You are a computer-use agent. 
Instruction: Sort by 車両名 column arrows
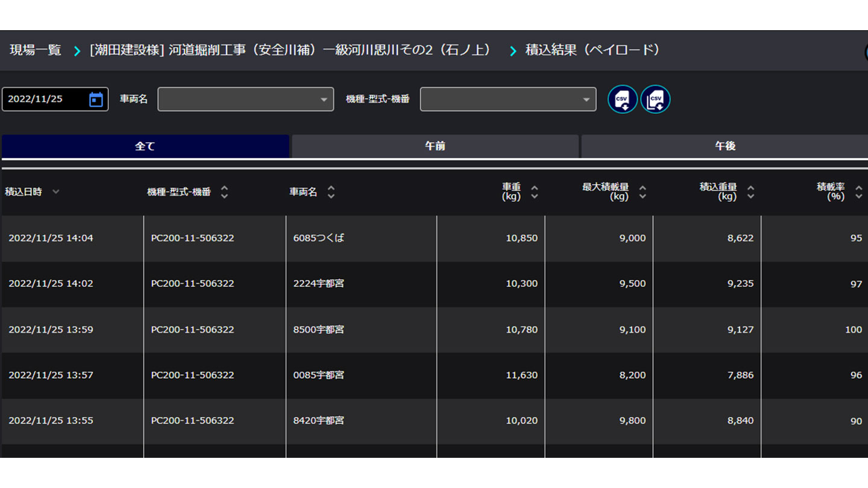point(331,192)
